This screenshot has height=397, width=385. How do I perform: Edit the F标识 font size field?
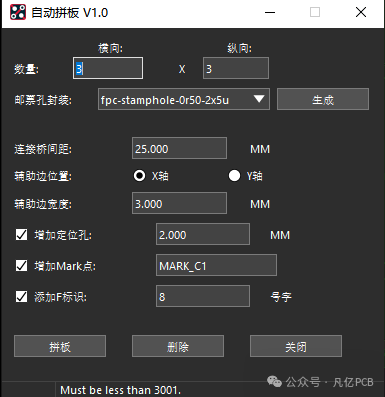pos(203,296)
